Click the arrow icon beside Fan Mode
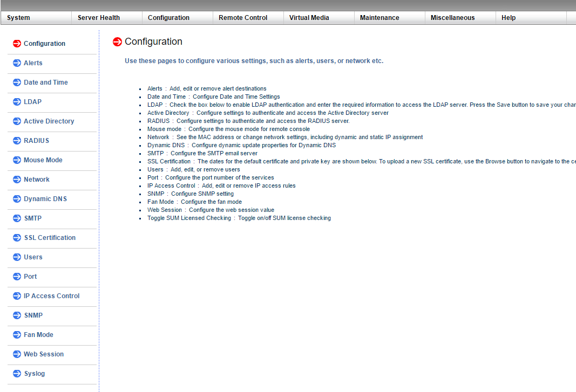This screenshot has width=576, height=392. (x=17, y=335)
